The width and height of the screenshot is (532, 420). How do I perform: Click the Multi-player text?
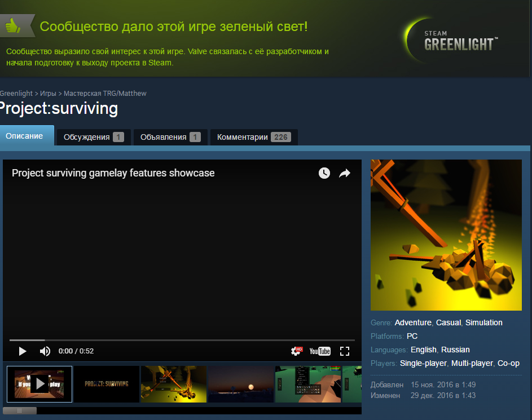point(472,364)
